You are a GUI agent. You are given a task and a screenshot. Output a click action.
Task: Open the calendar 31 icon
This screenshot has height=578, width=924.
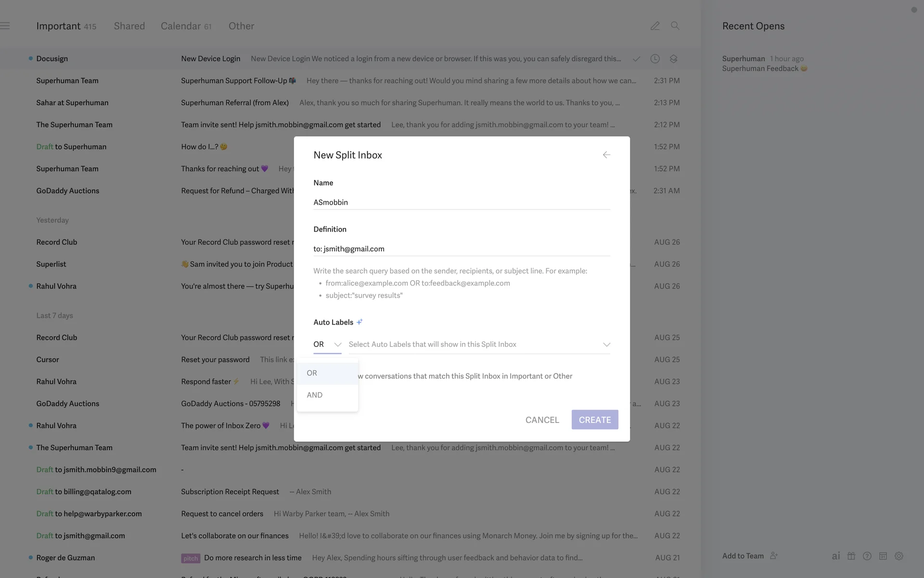click(883, 556)
